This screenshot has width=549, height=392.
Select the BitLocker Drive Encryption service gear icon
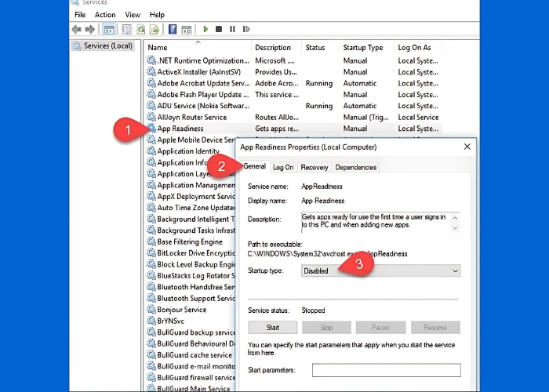[x=151, y=253]
